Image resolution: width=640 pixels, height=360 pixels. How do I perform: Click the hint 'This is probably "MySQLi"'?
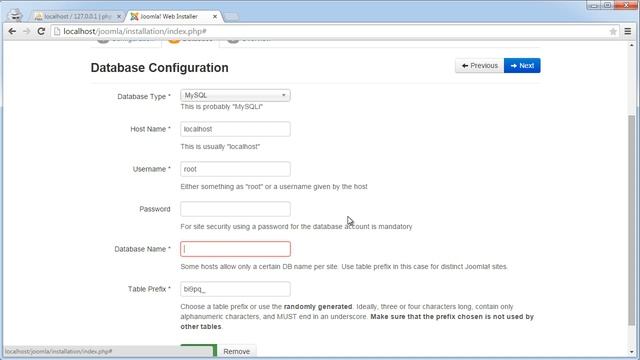tap(222, 107)
